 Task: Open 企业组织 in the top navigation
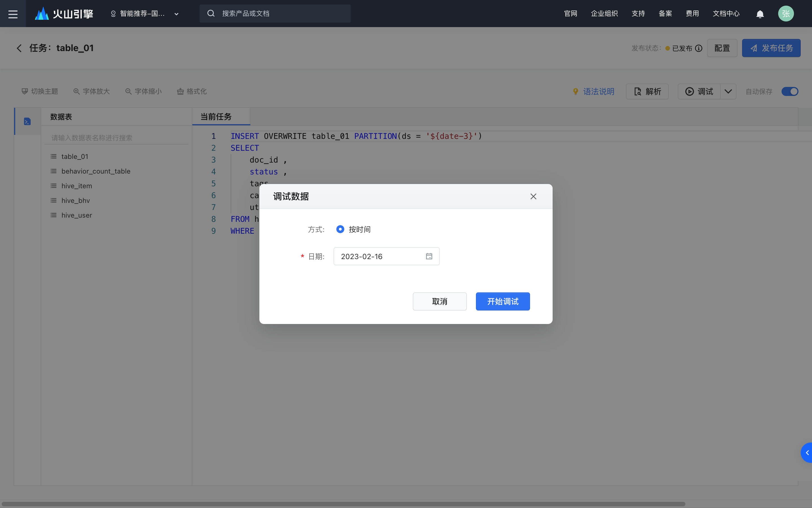tap(604, 14)
